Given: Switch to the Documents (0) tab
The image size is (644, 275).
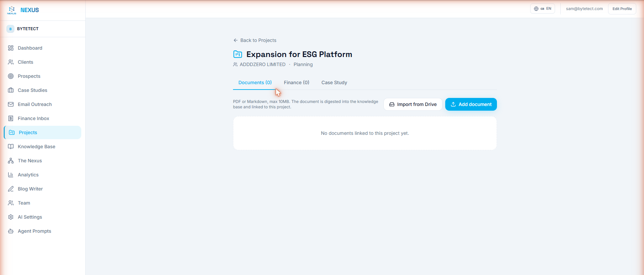Looking at the screenshot, I should [x=255, y=82].
